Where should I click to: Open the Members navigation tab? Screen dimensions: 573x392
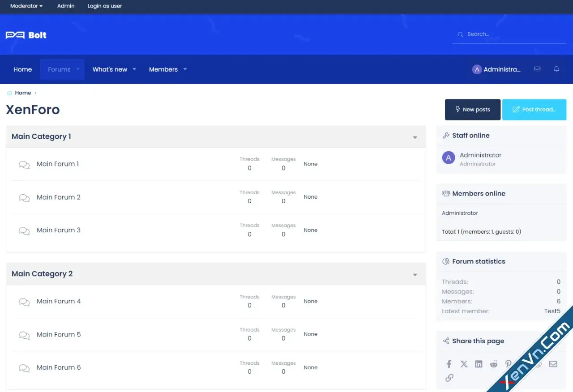pos(163,69)
